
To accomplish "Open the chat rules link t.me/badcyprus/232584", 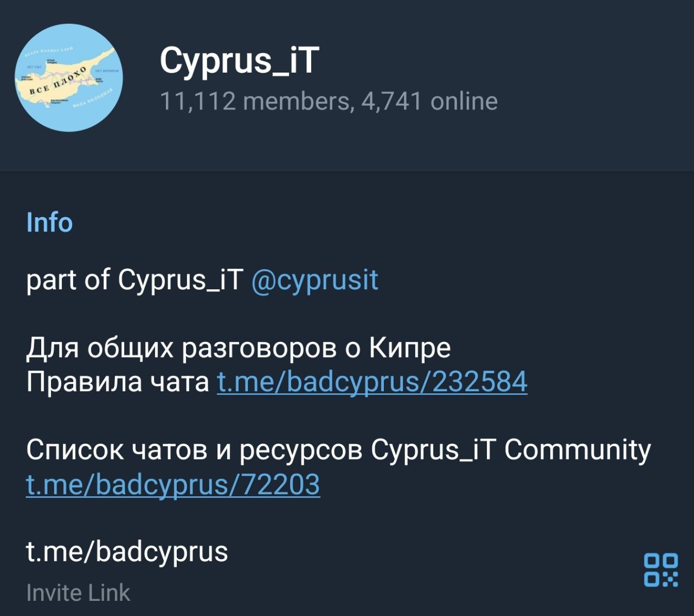I will click(x=372, y=381).
